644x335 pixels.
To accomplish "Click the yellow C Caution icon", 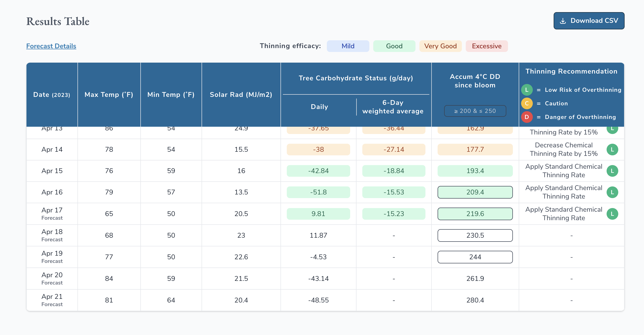I will tap(526, 103).
